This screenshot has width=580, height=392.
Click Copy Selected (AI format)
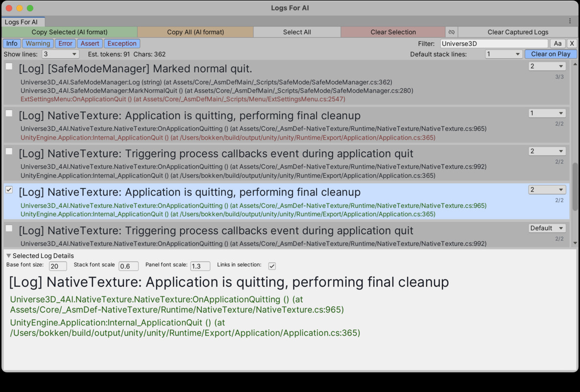[x=70, y=32]
